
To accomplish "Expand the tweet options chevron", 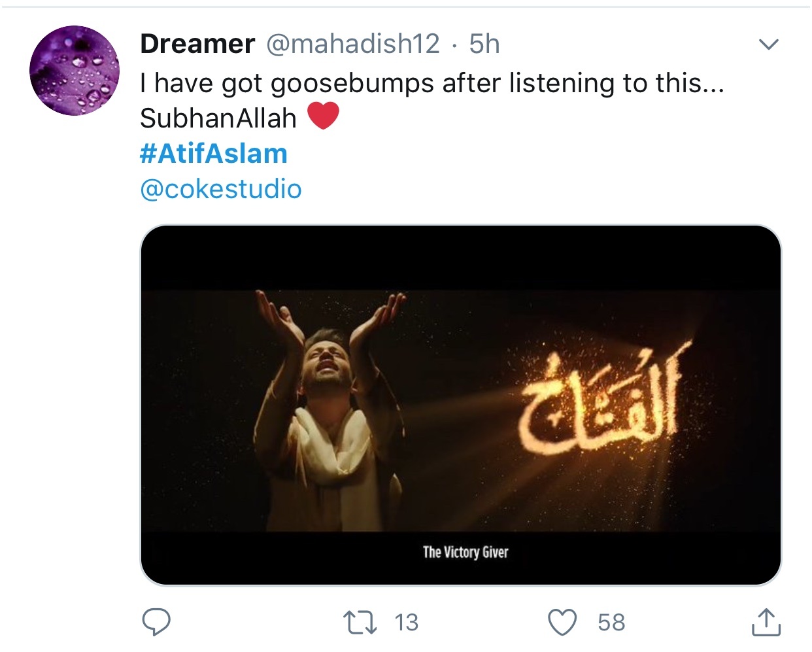I will click(x=768, y=44).
